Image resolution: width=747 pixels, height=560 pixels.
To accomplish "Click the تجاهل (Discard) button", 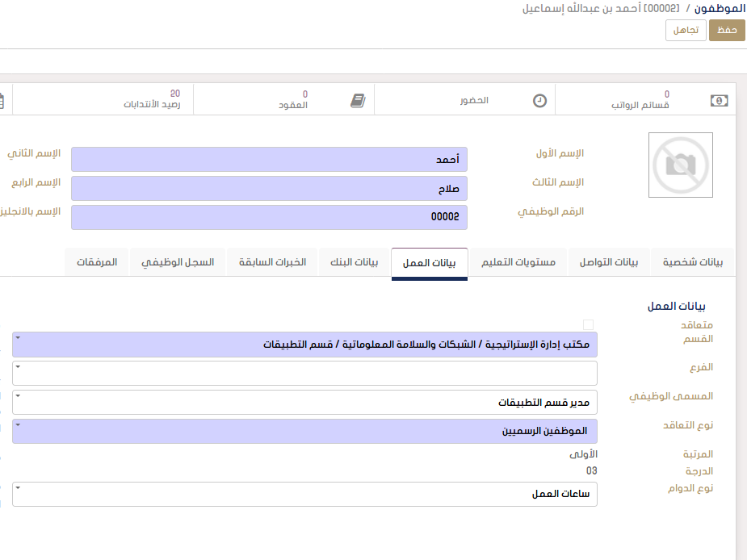I will pyautogui.click(x=686, y=30).
